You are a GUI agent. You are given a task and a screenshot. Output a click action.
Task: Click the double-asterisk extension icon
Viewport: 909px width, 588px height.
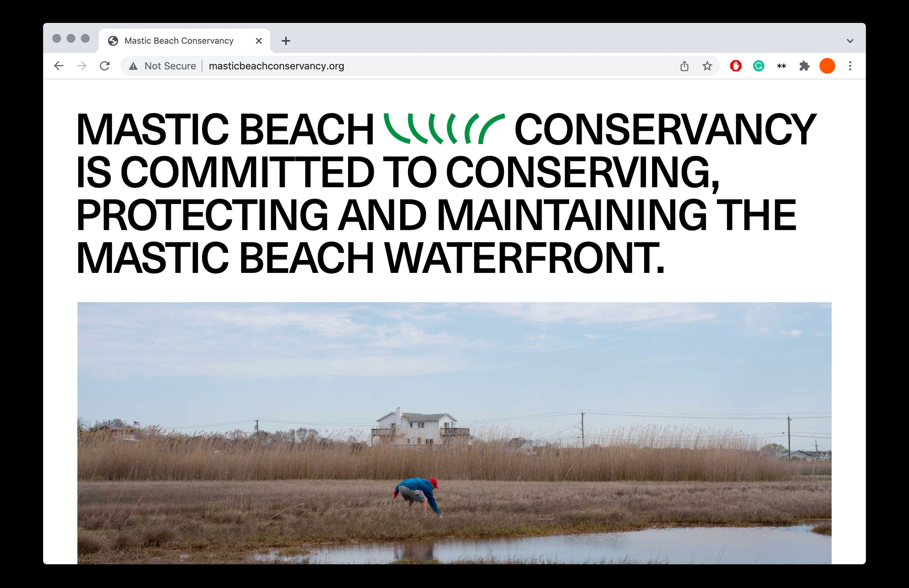[781, 66]
